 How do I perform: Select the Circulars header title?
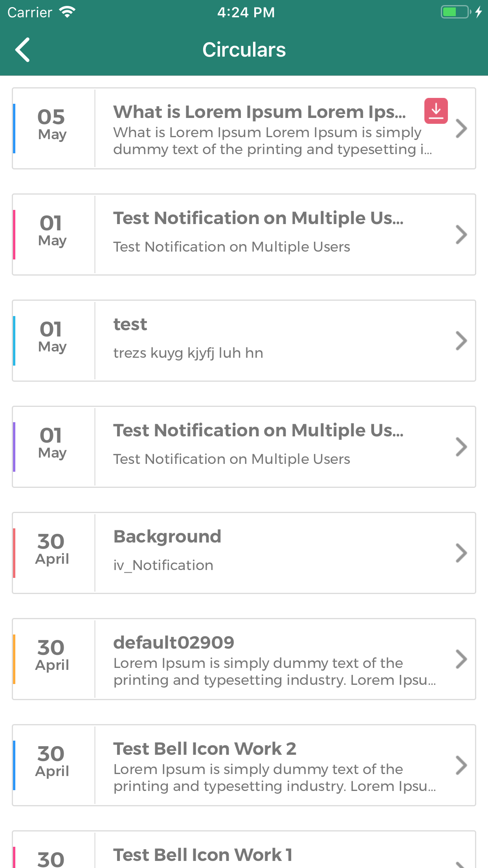[x=244, y=49]
